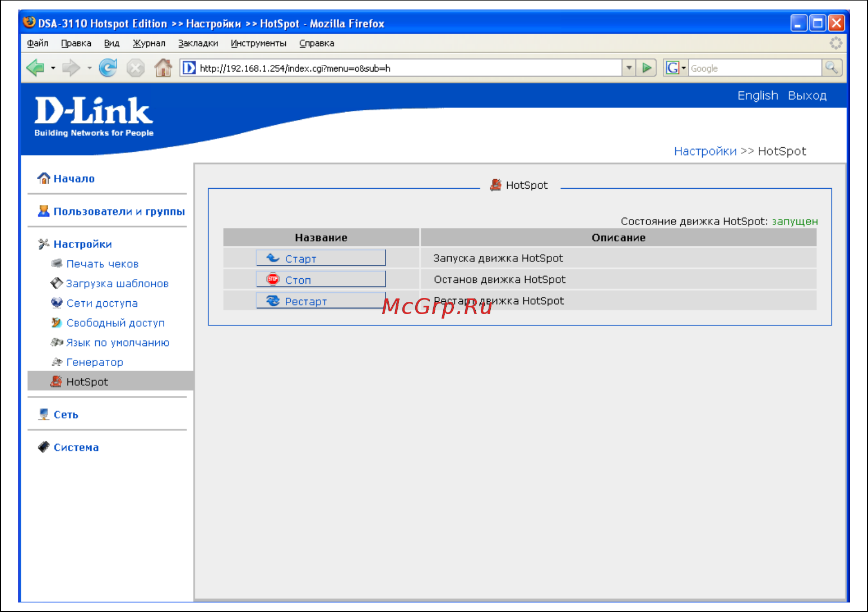Log out via Выход link
The image size is (868, 612).
point(807,96)
